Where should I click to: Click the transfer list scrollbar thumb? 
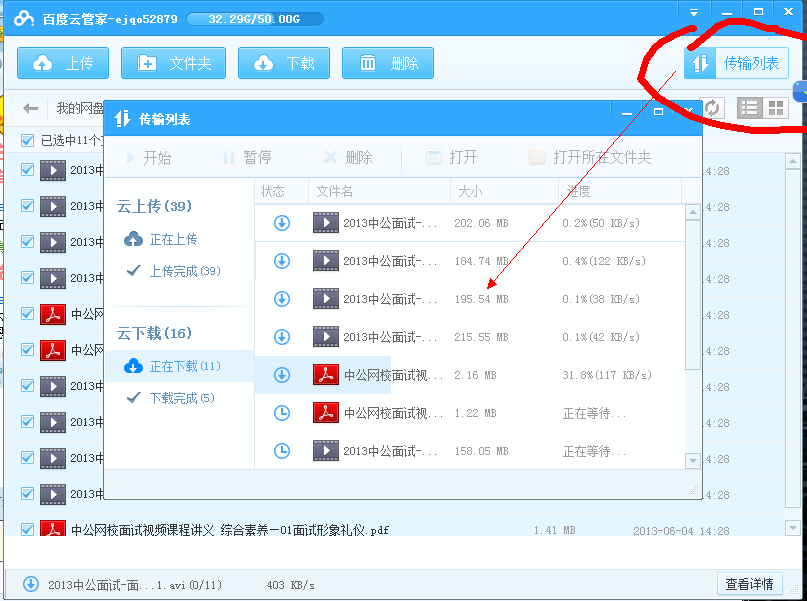[x=693, y=295]
